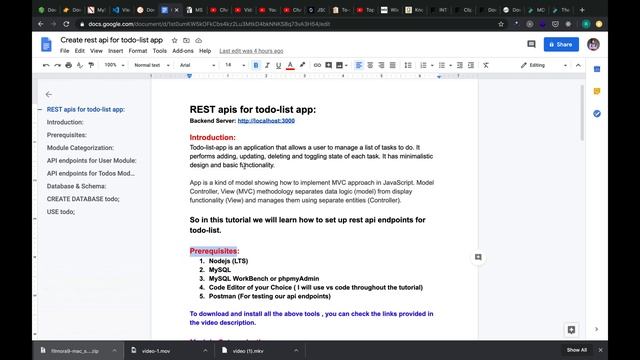This screenshot has width=640, height=360.
Task: Open the Edit menu
Action: [x=80, y=51]
